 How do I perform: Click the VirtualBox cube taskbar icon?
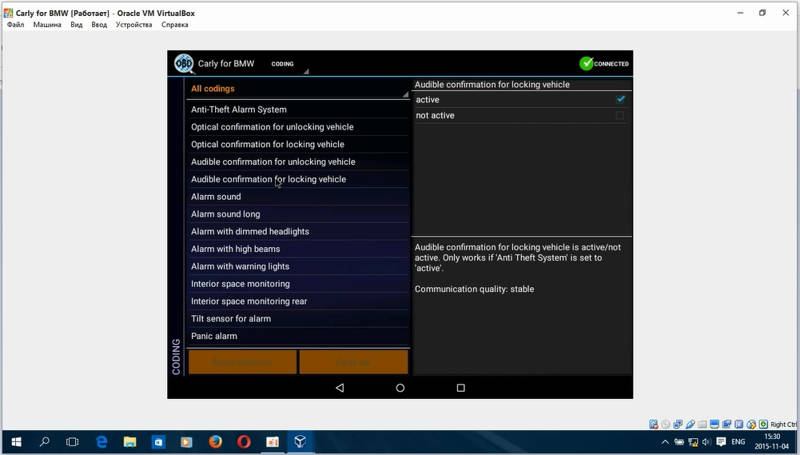300,441
